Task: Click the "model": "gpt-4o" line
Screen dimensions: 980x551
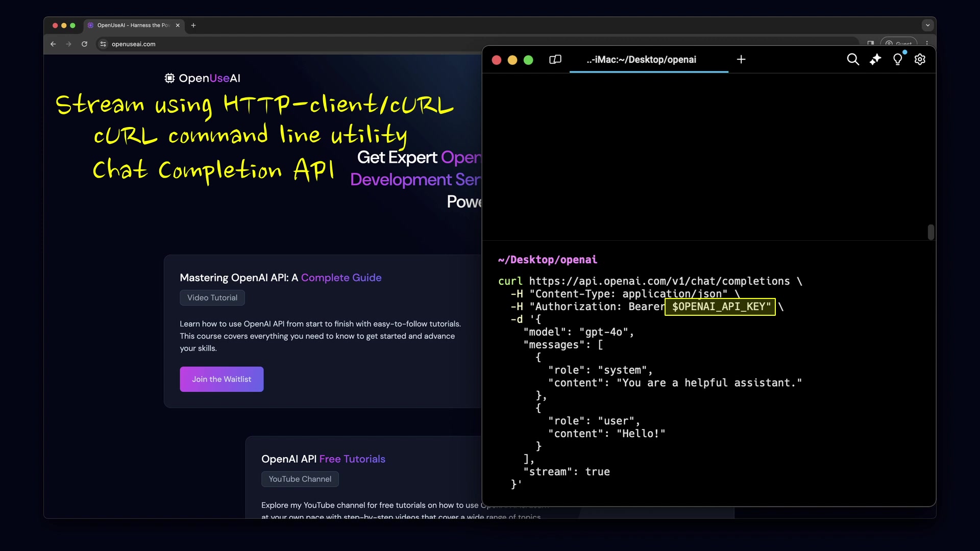Action: [x=579, y=332]
